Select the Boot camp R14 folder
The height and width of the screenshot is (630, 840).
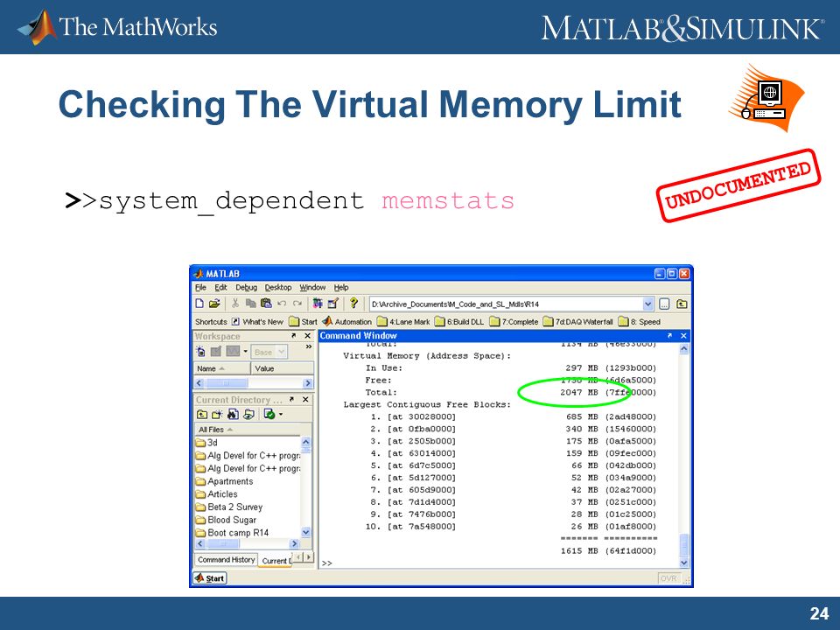232,533
